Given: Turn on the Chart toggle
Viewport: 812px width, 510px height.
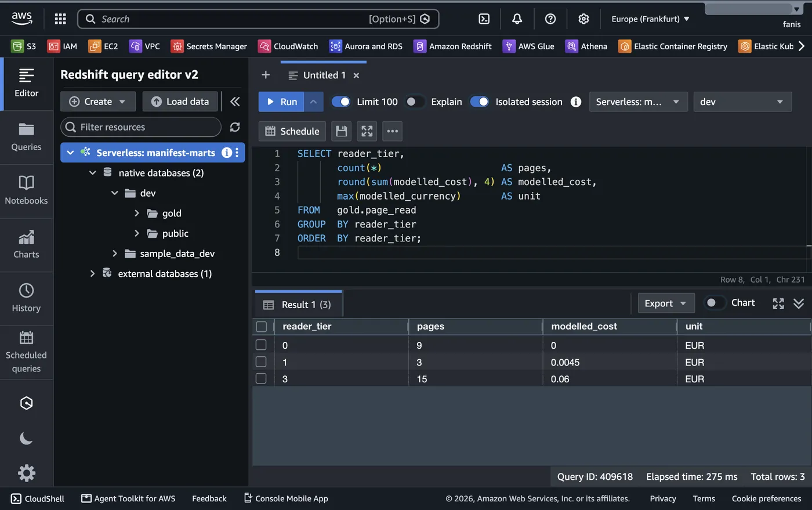Looking at the screenshot, I should tap(715, 303).
